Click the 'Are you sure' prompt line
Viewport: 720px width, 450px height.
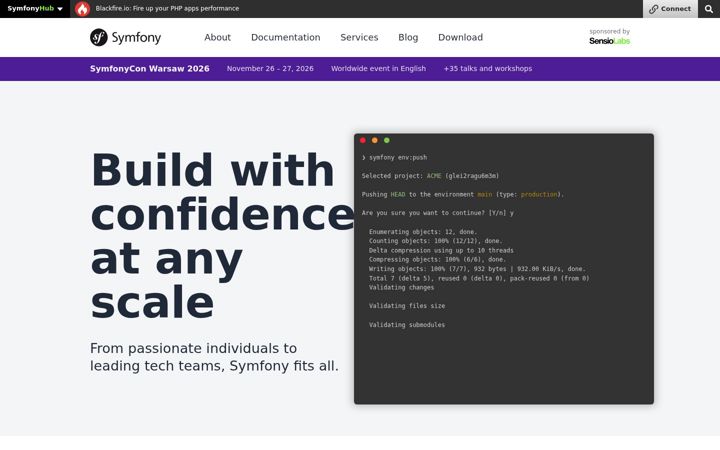pos(438,213)
